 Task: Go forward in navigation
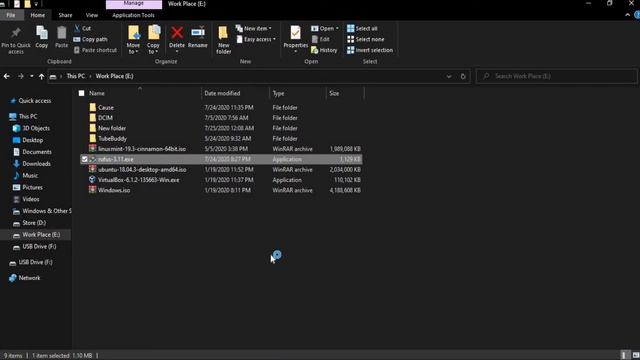click(20, 76)
